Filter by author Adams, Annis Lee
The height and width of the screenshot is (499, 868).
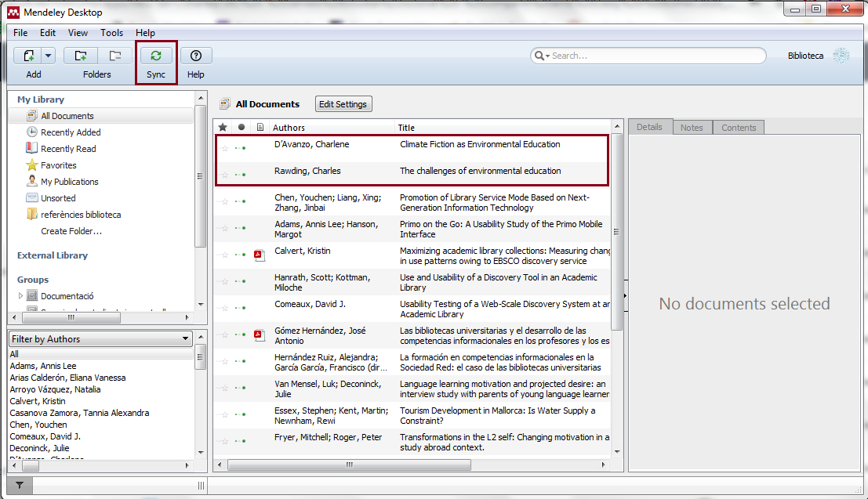point(43,366)
